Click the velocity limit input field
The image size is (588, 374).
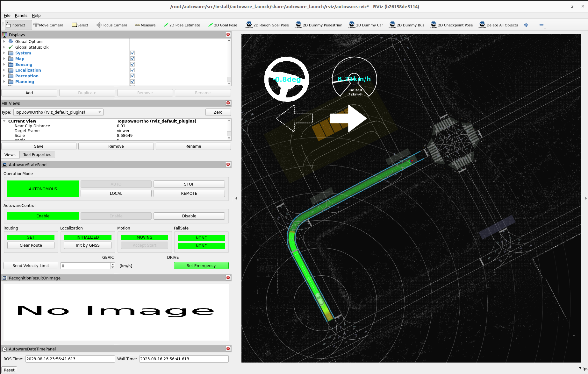(x=85, y=265)
